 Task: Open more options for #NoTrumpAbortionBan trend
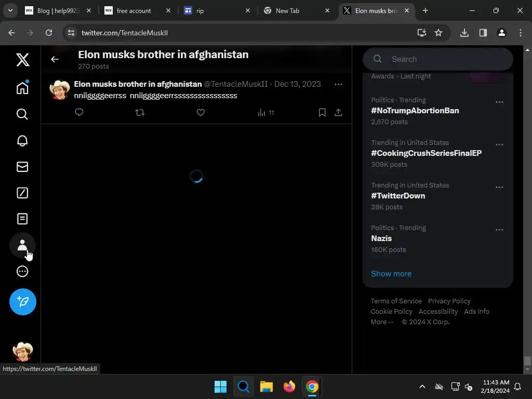tap(499, 102)
